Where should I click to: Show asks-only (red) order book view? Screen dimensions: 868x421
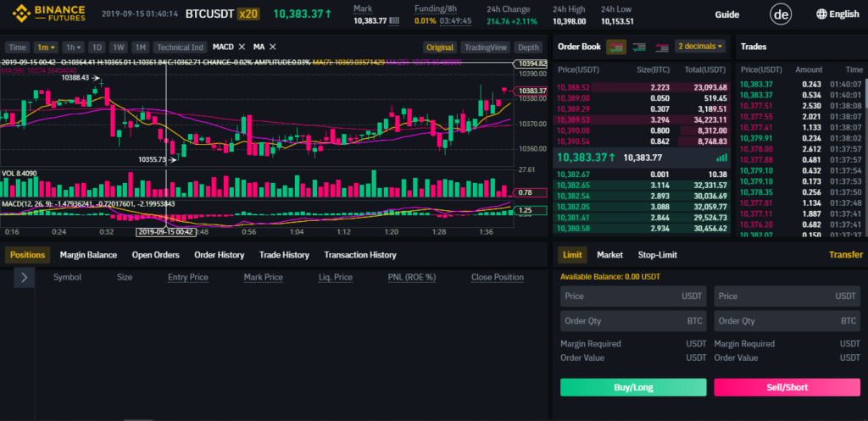click(661, 47)
